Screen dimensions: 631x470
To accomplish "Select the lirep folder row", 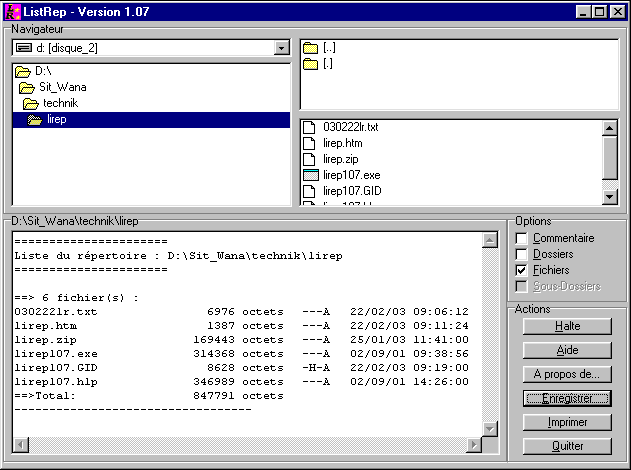I will [x=151, y=120].
